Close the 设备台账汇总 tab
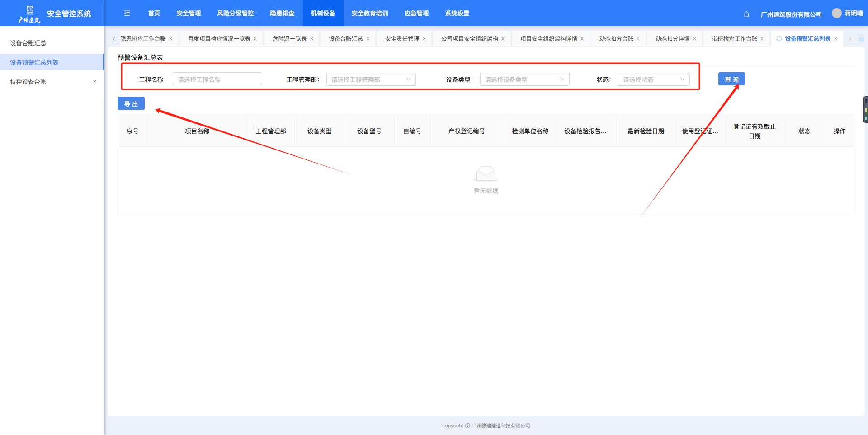Viewport: 868px width, 435px height. coord(368,39)
